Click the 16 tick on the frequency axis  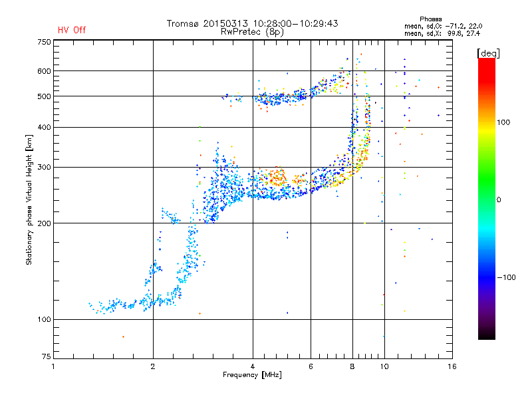(452, 366)
